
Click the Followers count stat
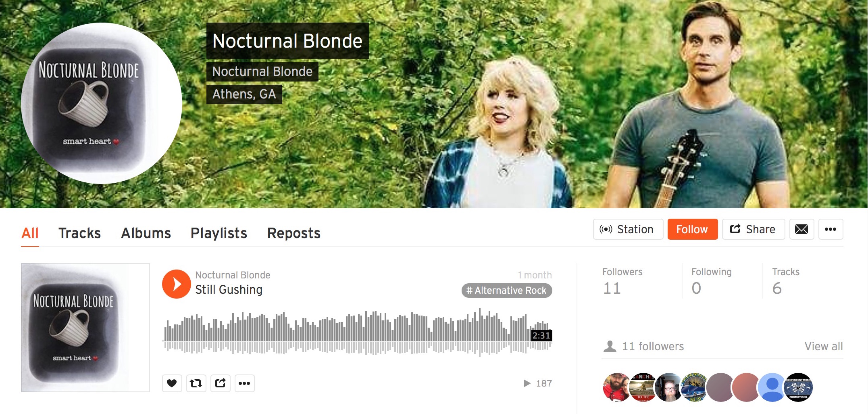[622, 281]
